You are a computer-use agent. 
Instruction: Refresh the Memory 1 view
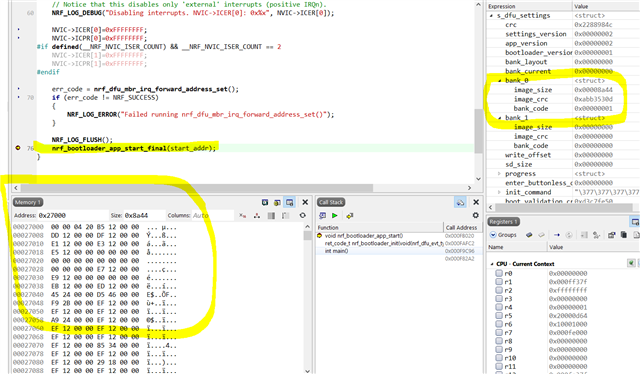click(x=302, y=215)
